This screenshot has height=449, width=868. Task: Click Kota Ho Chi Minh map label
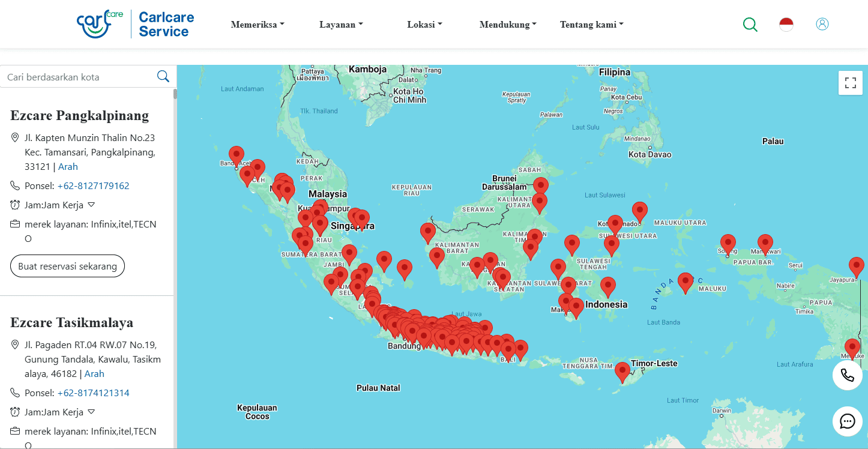click(409, 95)
